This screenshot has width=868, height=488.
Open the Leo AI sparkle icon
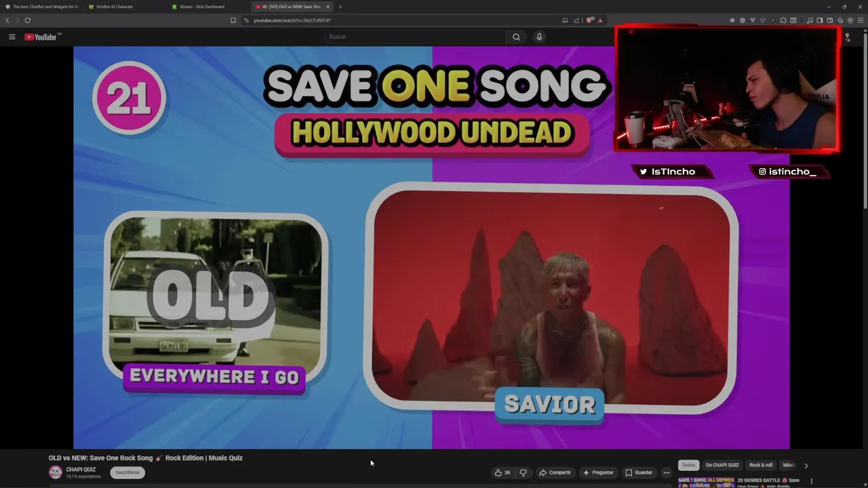[x=840, y=20]
